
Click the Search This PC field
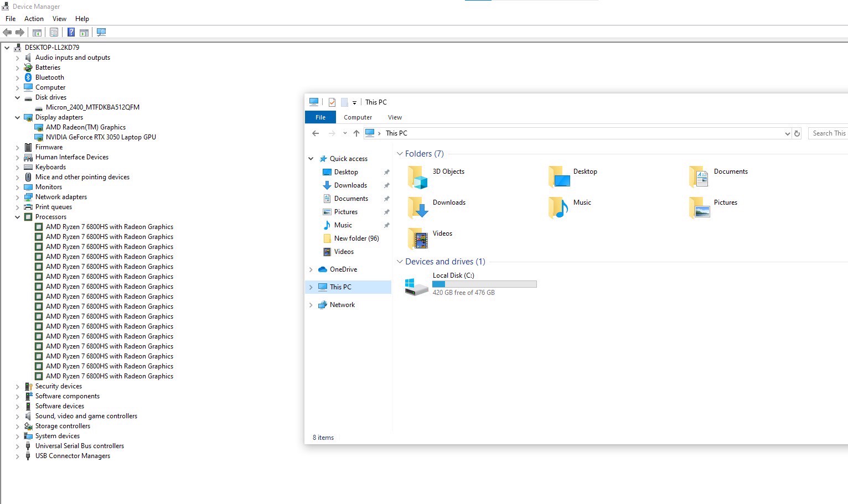(x=828, y=133)
